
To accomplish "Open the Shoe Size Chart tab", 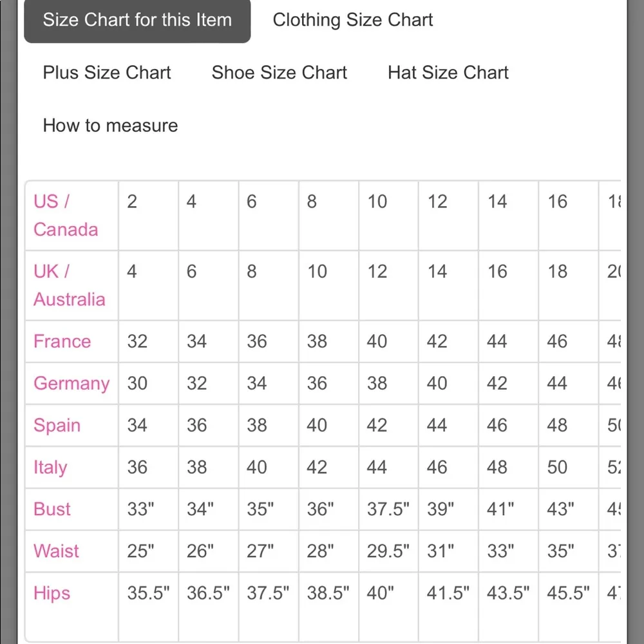I will 279,73.
